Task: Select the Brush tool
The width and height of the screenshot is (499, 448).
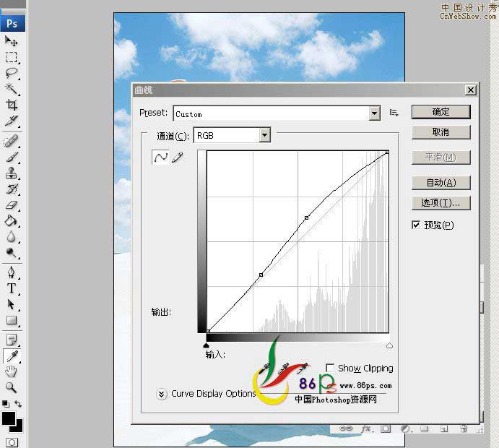Action: tap(12, 157)
